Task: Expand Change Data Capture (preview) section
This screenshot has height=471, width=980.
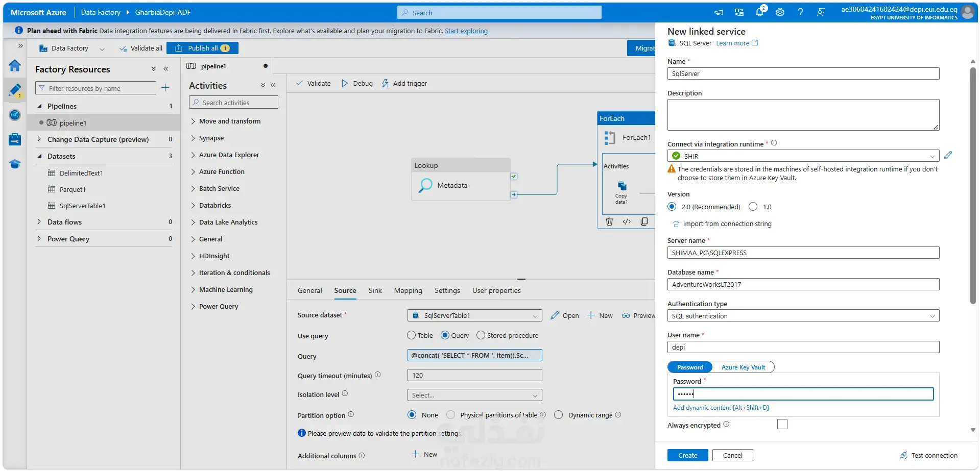Action: (39, 139)
